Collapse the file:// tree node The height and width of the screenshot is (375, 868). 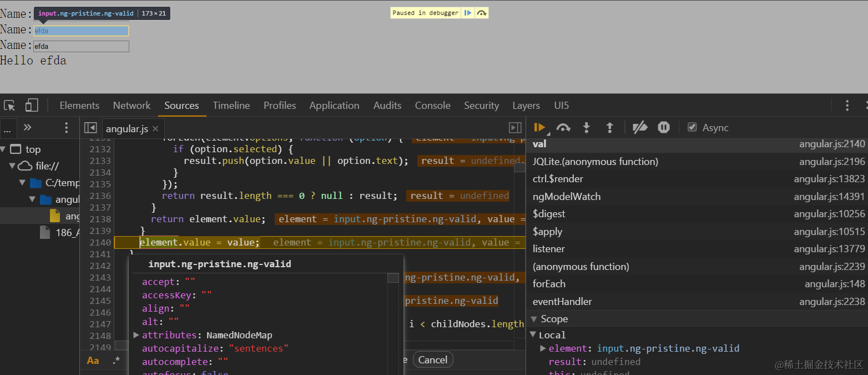coord(13,166)
